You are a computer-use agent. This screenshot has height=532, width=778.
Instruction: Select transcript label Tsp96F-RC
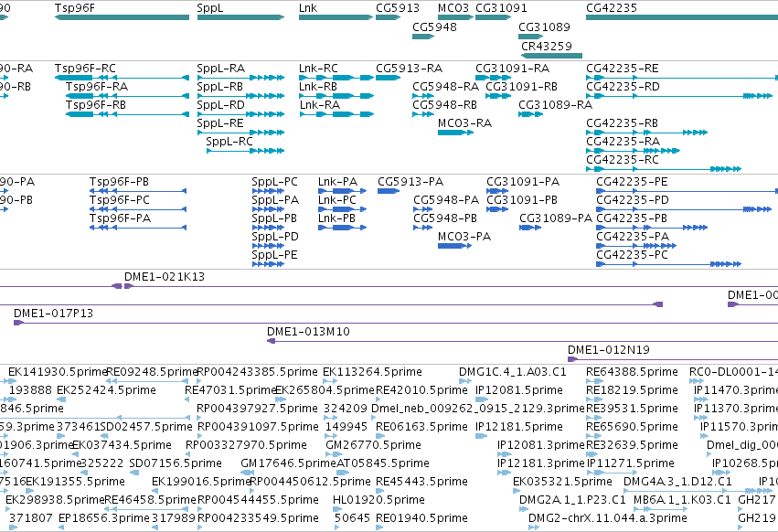click(x=85, y=69)
